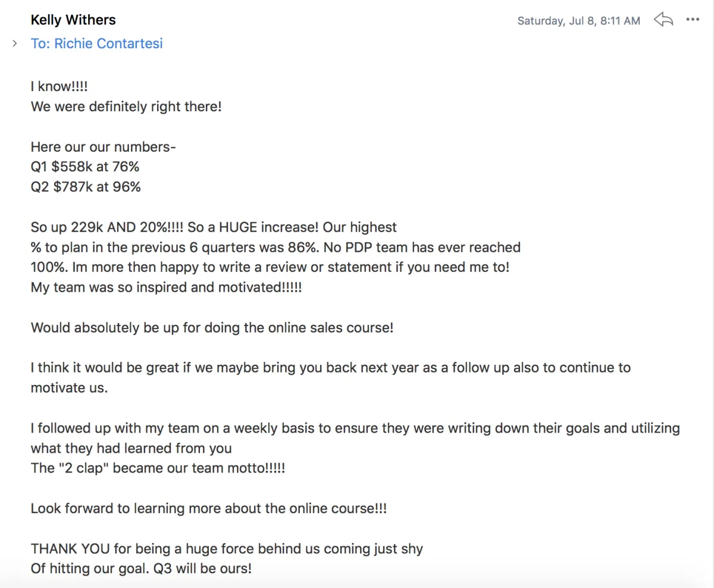Click the To: Richie Contartesi recipient link
Image resolution: width=714 pixels, height=588 pixels.
point(96,43)
